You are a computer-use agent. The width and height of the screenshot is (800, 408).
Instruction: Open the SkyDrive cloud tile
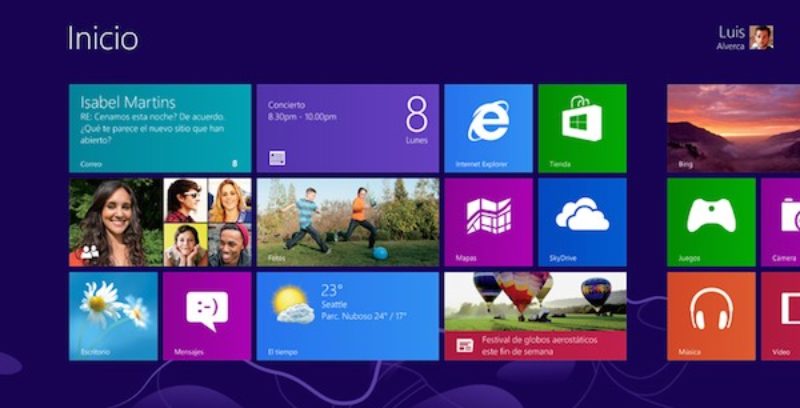tap(582, 222)
